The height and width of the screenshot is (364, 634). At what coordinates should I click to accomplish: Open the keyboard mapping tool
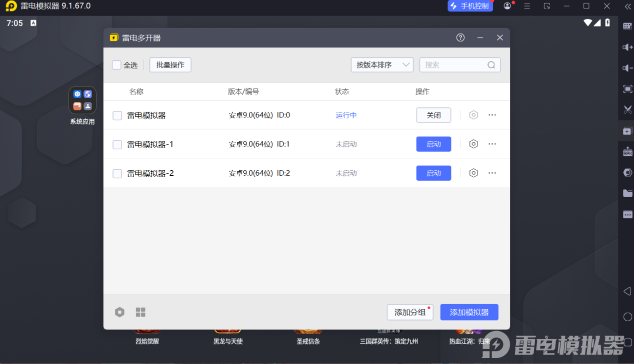[x=627, y=26]
